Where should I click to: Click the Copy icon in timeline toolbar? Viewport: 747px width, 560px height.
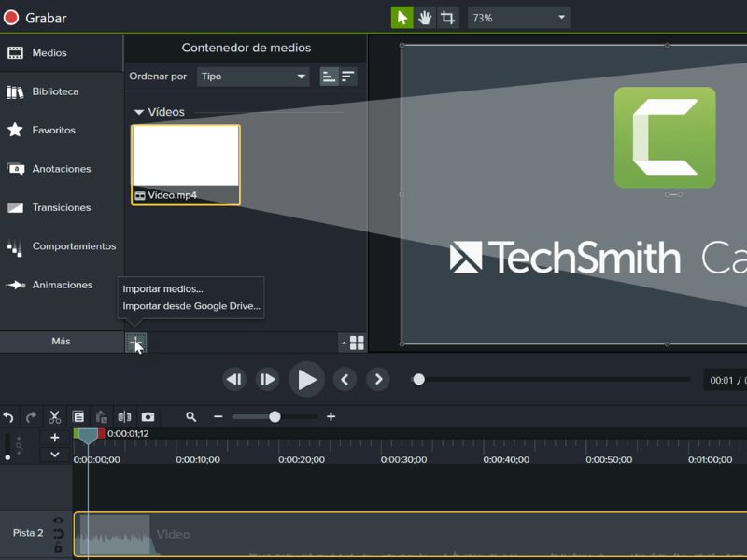[78, 417]
